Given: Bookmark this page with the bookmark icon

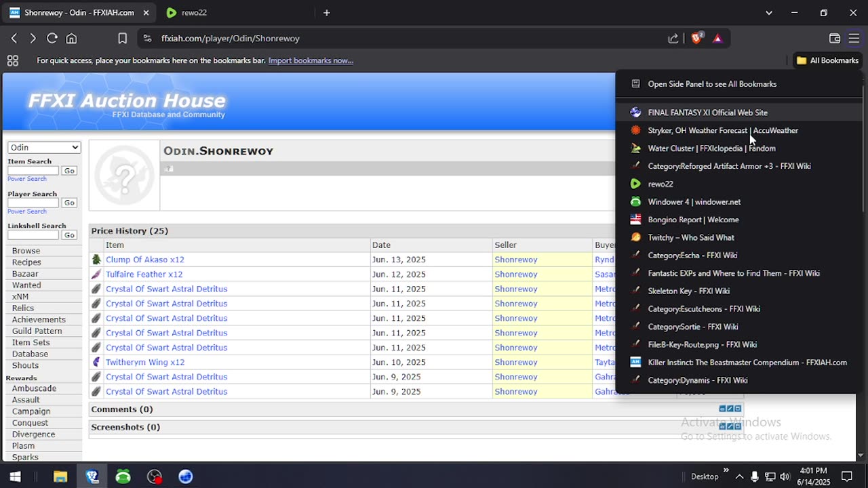Looking at the screenshot, I should [x=123, y=39].
